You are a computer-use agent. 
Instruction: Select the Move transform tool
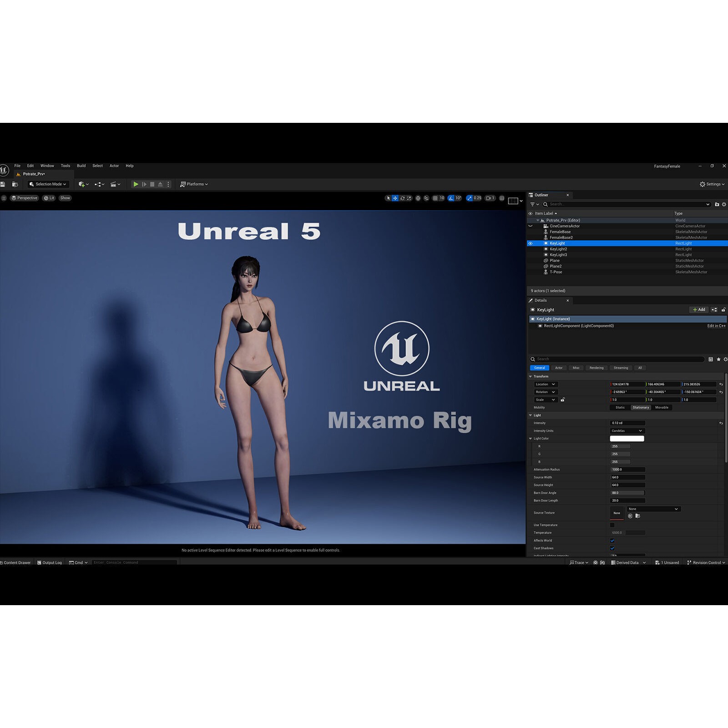[395, 198]
